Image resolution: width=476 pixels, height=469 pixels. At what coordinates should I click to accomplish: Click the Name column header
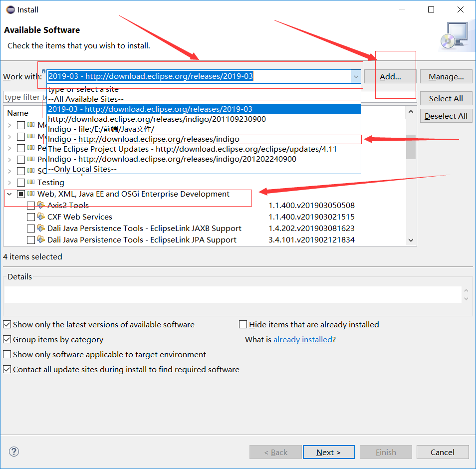[18, 113]
